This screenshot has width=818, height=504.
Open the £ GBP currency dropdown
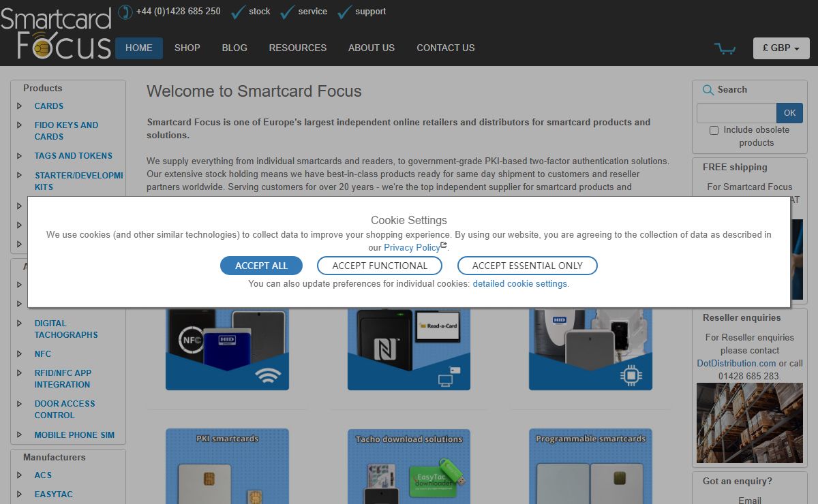coord(781,48)
